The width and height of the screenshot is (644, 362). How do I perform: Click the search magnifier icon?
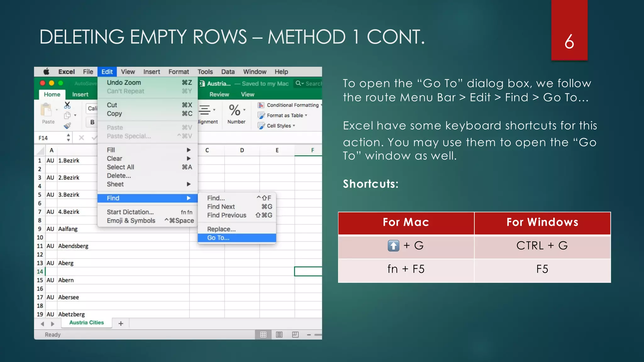(298, 83)
